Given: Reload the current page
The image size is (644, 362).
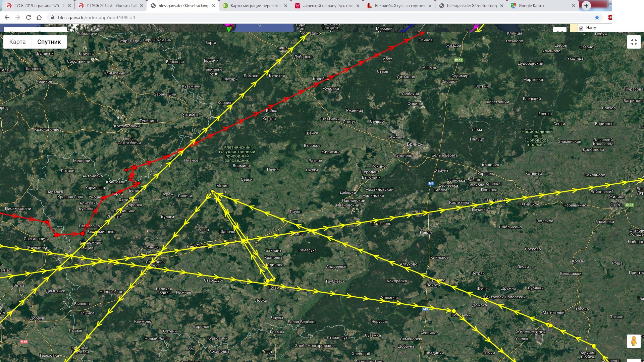Looking at the screenshot, I should (29, 17).
